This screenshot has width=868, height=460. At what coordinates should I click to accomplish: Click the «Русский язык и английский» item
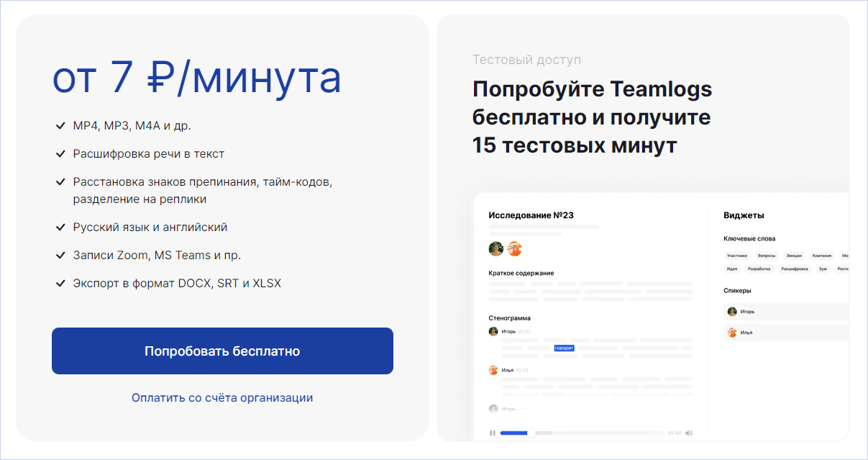pyautogui.click(x=150, y=227)
